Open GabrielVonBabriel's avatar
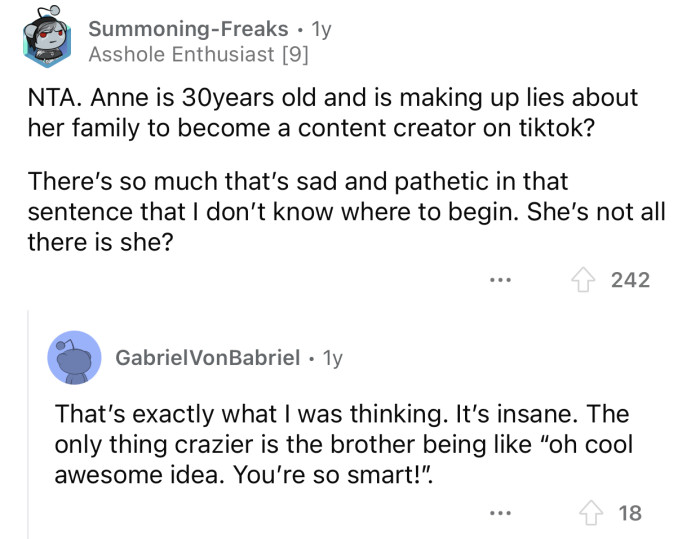700x539 pixels. [74, 357]
